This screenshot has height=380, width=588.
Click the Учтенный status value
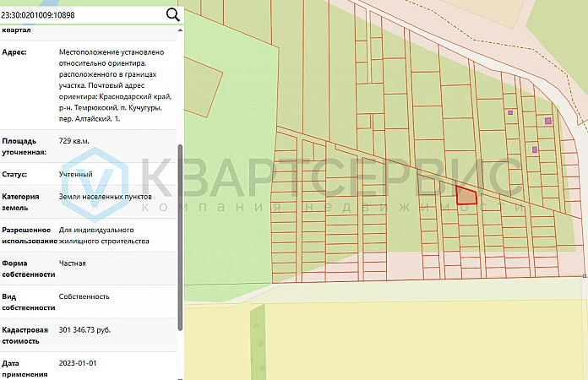(75, 174)
